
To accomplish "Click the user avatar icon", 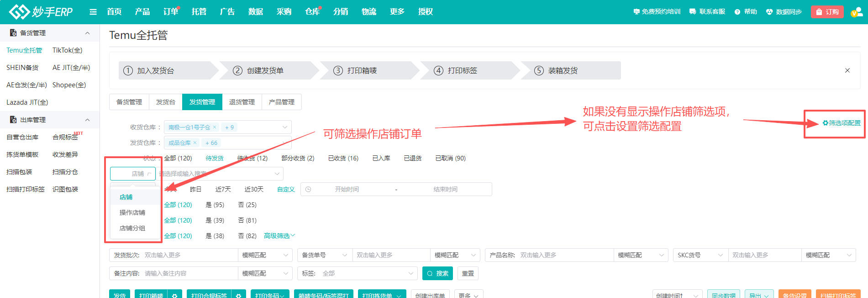I will [x=856, y=12].
